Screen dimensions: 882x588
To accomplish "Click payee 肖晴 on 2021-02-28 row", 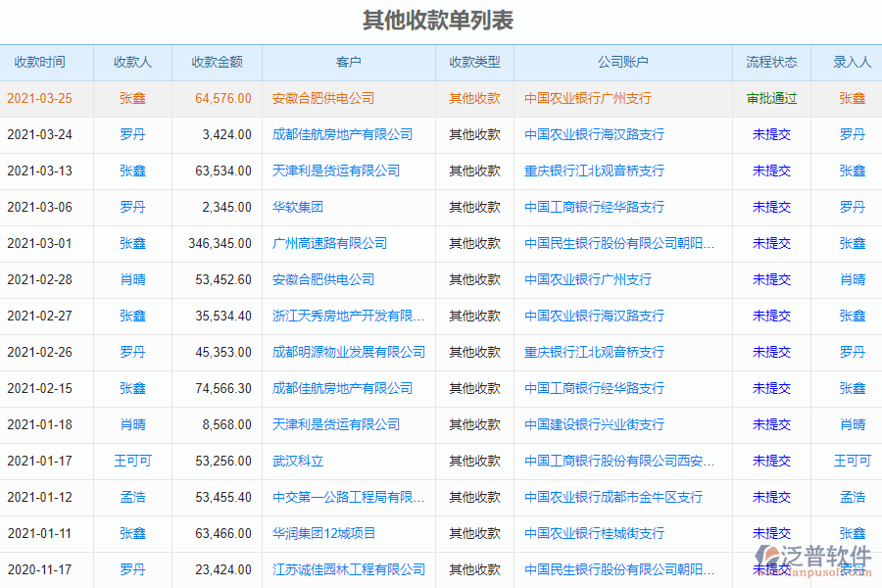I will point(131,279).
